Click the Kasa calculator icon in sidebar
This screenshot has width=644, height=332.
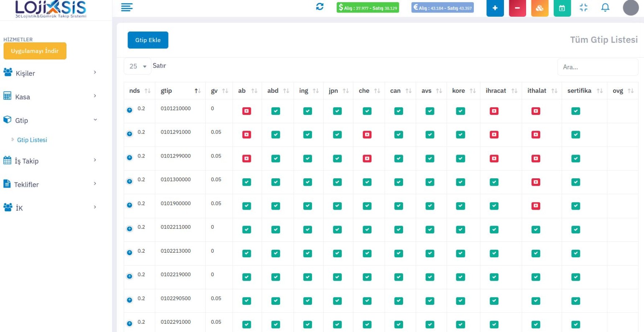click(x=8, y=96)
